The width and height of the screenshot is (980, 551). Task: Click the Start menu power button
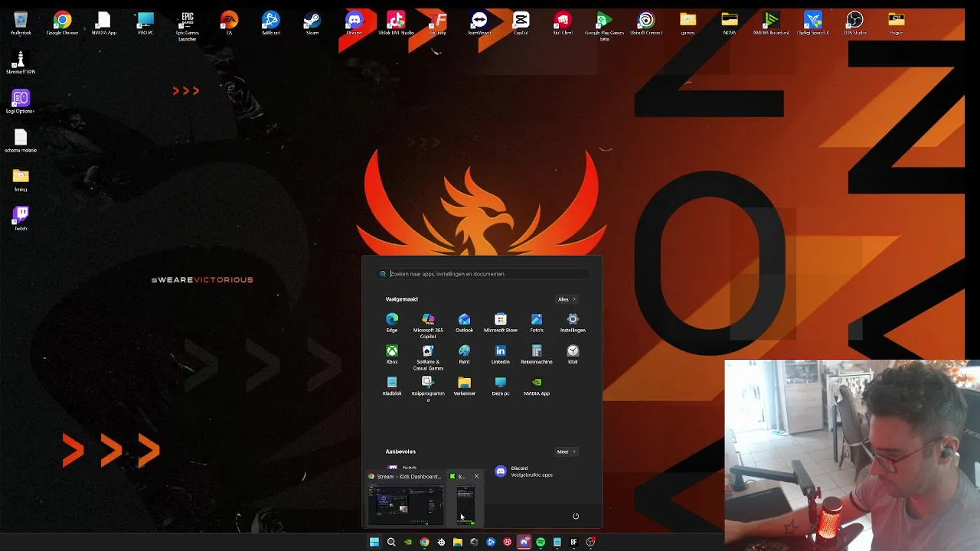click(x=576, y=516)
